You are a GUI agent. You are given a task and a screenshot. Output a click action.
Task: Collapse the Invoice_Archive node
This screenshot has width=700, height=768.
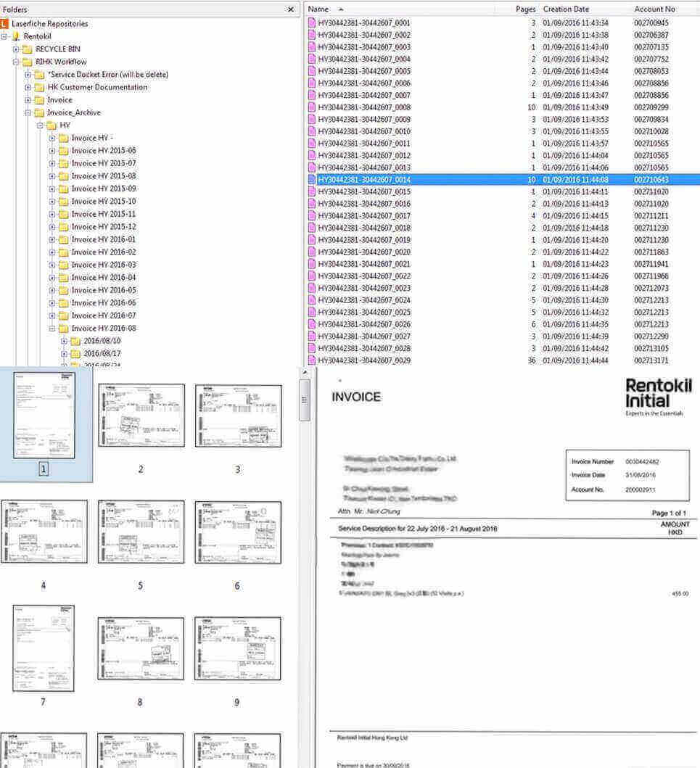tap(28, 112)
